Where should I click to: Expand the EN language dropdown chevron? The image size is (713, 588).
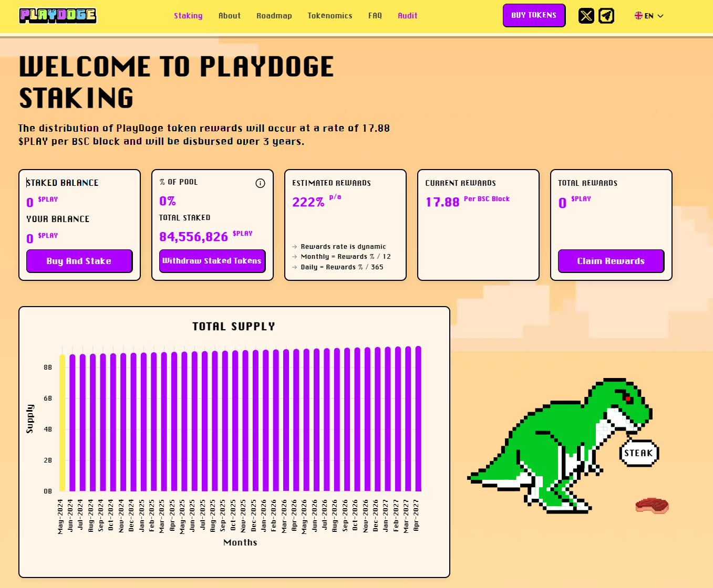pos(660,16)
